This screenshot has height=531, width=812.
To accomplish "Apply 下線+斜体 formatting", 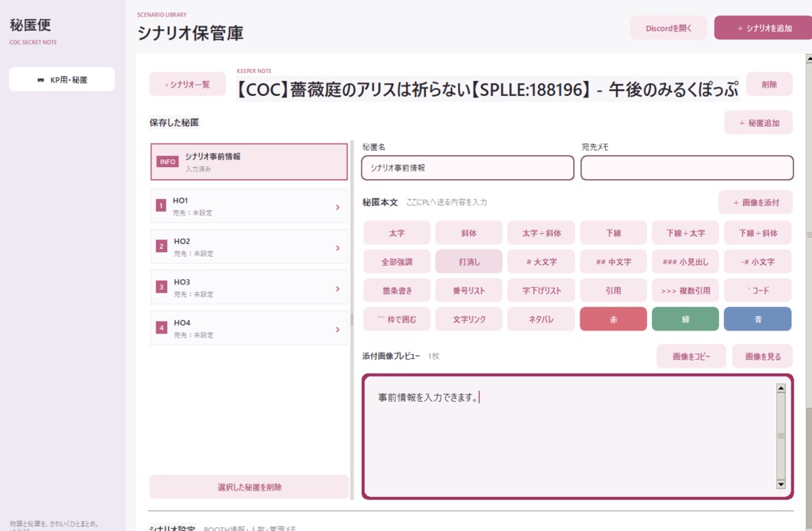I will point(757,233).
